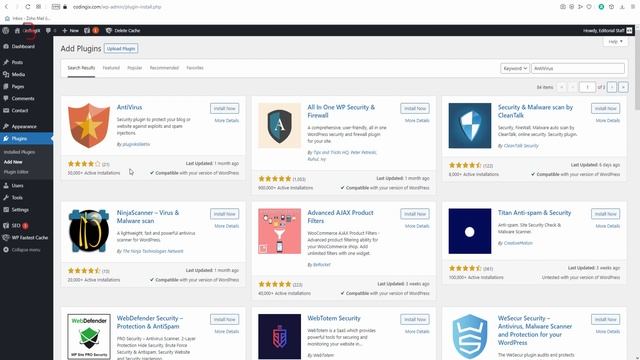Collapse the admin sidebar menu
Screen dimensions: 640x360
pyautogui.click(x=27, y=250)
